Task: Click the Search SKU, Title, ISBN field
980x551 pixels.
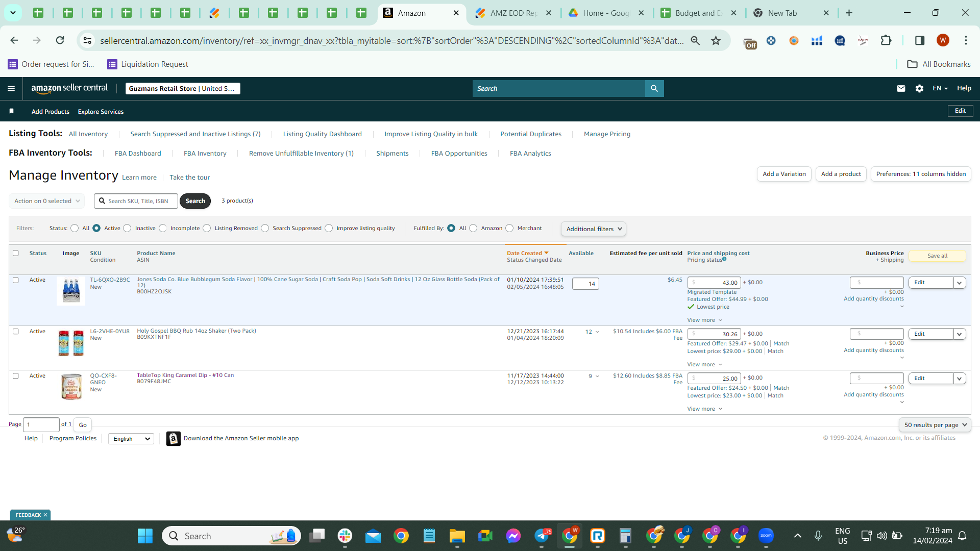Action: coord(136,201)
